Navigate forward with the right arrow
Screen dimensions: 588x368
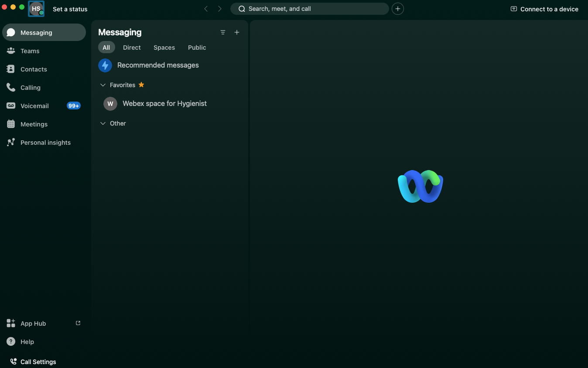point(219,9)
